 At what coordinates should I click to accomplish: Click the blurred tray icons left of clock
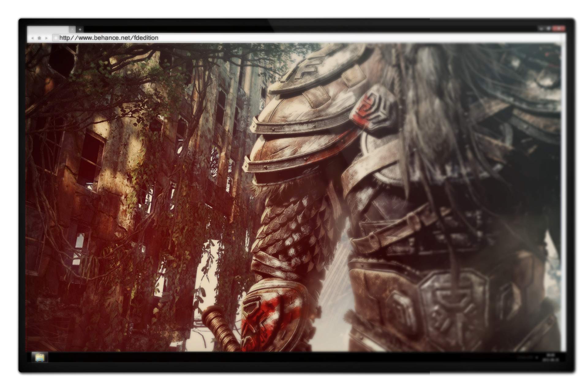tap(525, 358)
